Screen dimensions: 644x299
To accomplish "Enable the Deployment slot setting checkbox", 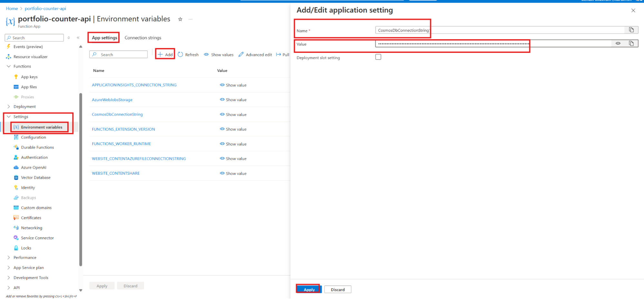I will click(x=378, y=57).
